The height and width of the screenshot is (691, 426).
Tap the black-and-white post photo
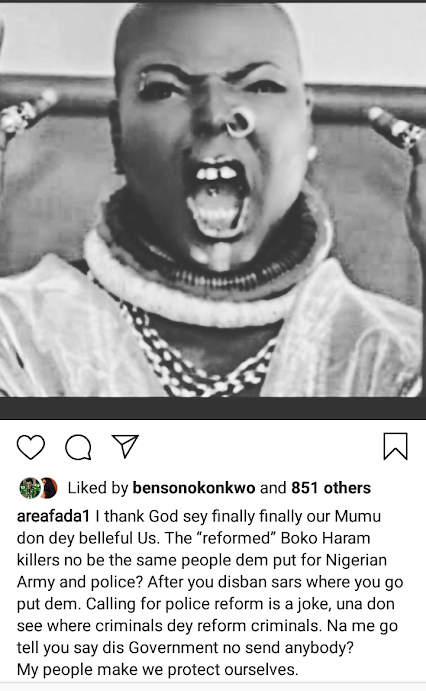[213, 199]
